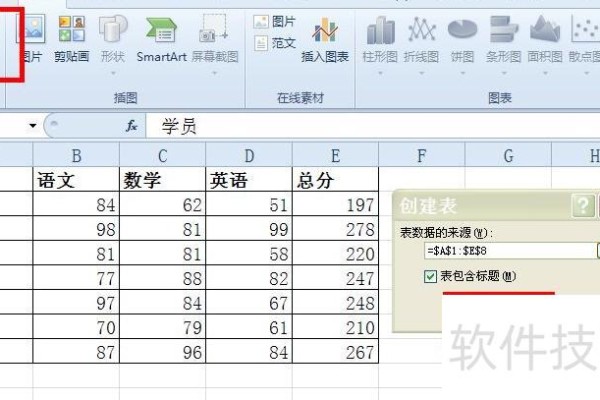The height and width of the screenshot is (400, 600).
Task: Select the 数学 score 62 cell
Action: pyautogui.click(x=163, y=204)
